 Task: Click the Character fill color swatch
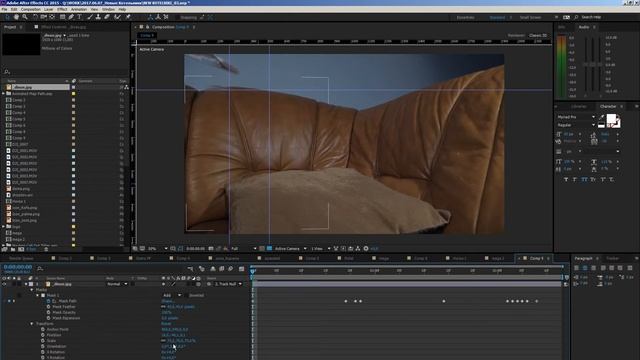611,119
